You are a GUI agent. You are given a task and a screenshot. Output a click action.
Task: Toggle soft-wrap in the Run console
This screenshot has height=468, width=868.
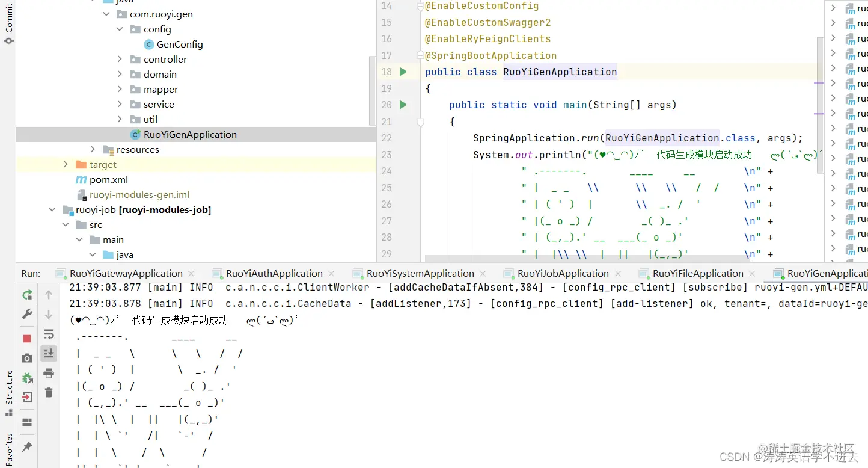click(x=49, y=334)
